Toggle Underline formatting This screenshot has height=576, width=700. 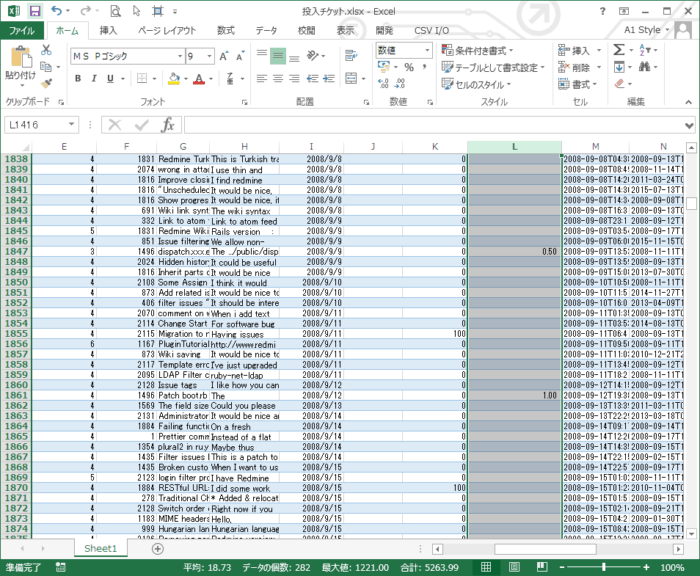point(110,79)
